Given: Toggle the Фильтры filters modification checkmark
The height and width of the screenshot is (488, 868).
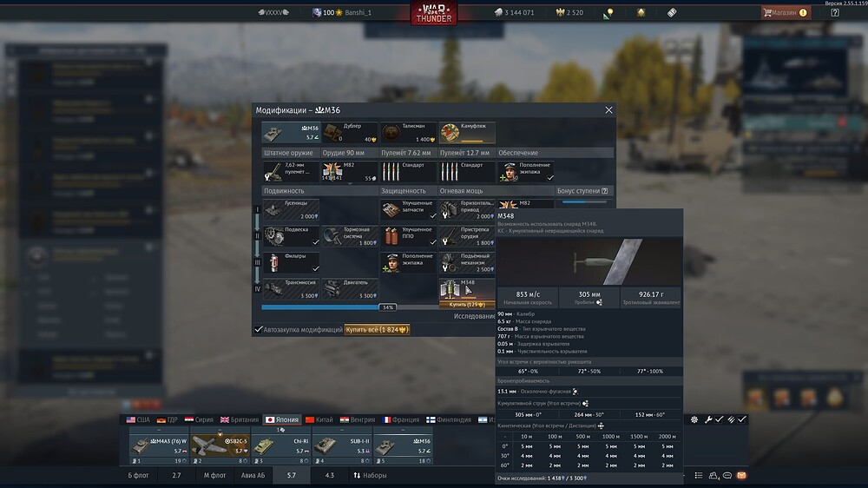Looking at the screenshot, I should tap(316, 268).
